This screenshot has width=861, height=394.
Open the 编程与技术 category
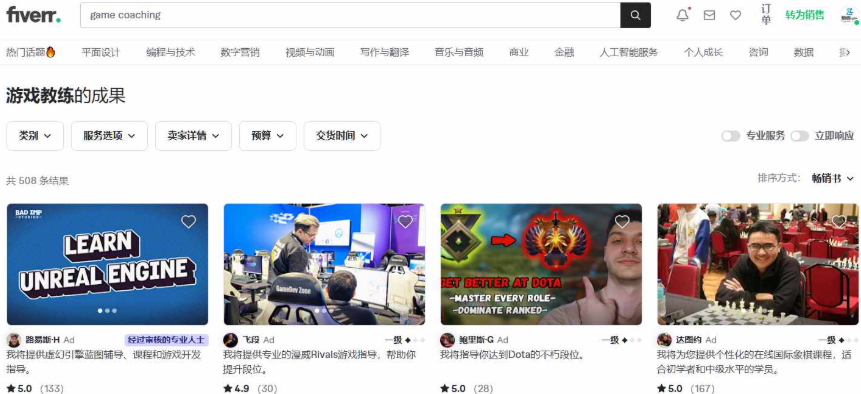pos(170,52)
